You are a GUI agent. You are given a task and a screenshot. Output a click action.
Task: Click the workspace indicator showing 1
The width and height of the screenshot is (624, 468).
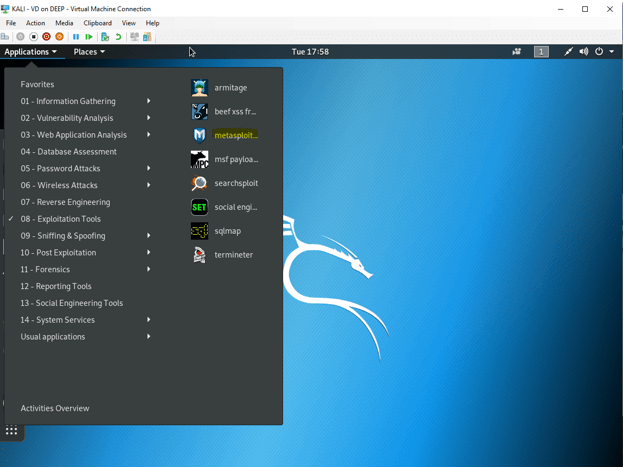(541, 51)
